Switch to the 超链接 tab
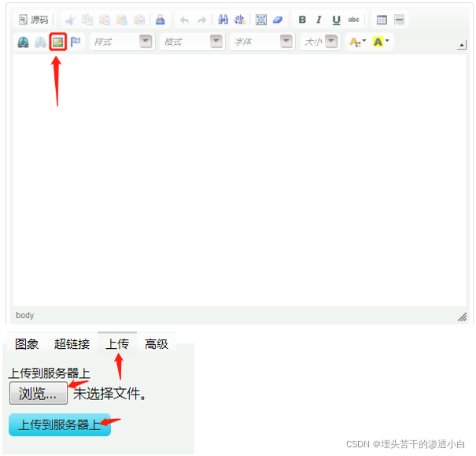The image size is (476, 456). [72, 344]
